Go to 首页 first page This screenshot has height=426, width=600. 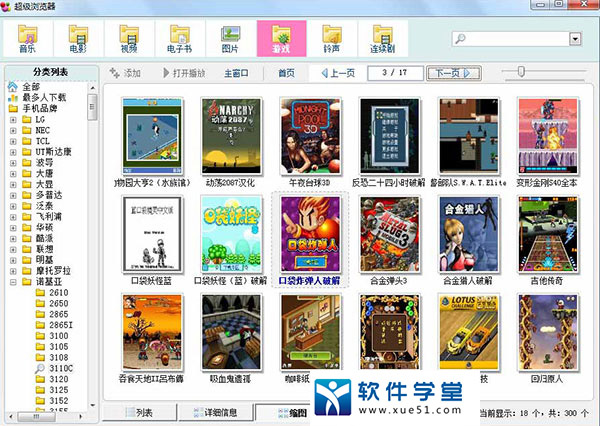click(x=287, y=73)
